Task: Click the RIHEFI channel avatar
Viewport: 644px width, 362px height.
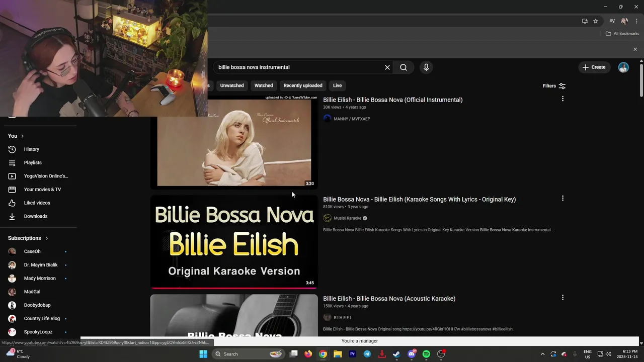Action: 327,317
